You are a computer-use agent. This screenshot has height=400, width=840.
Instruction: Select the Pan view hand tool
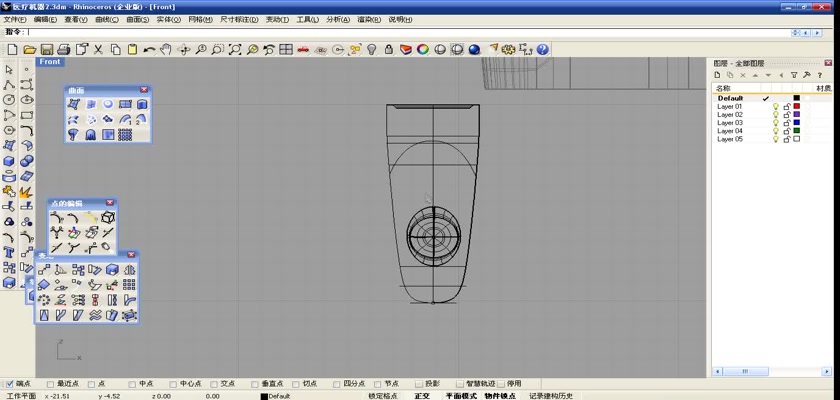(x=166, y=49)
